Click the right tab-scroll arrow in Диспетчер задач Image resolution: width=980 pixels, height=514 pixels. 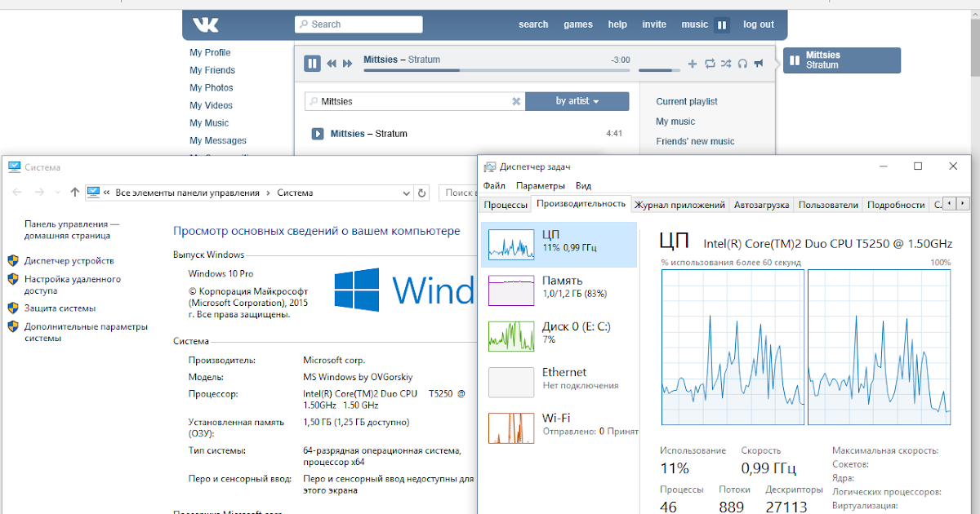pos(964,204)
